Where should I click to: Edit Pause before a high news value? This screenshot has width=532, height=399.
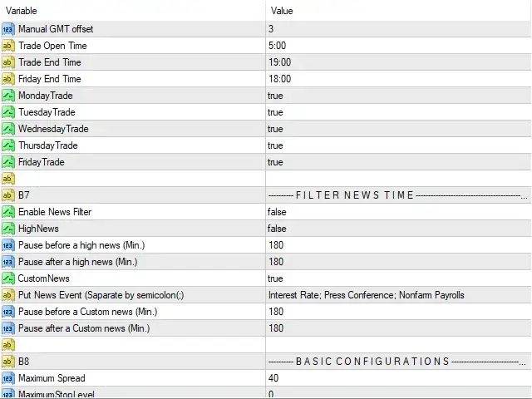click(399, 245)
